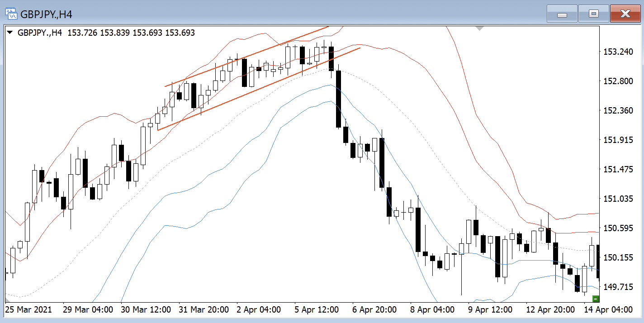Click the 153.240 price scale label

pyautogui.click(x=619, y=52)
